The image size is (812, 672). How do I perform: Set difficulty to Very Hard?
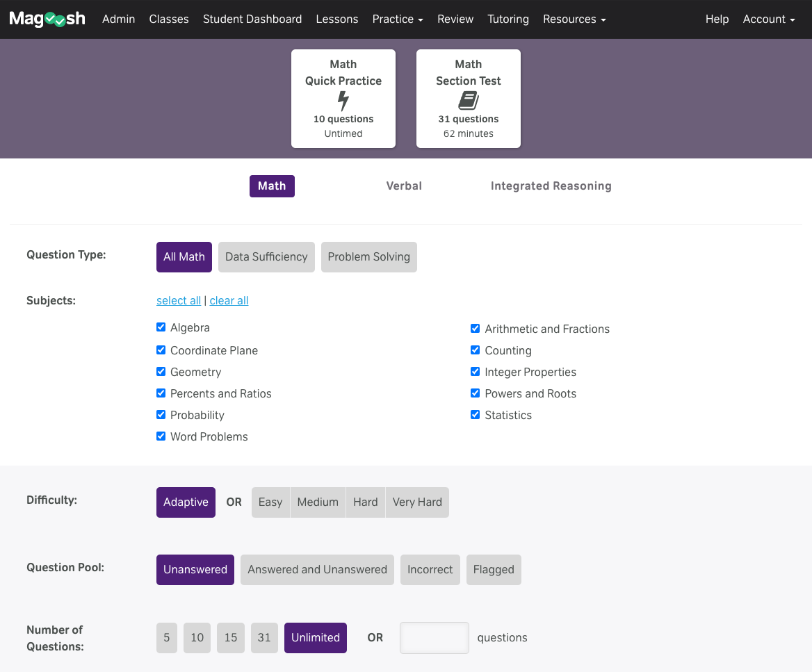point(417,502)
